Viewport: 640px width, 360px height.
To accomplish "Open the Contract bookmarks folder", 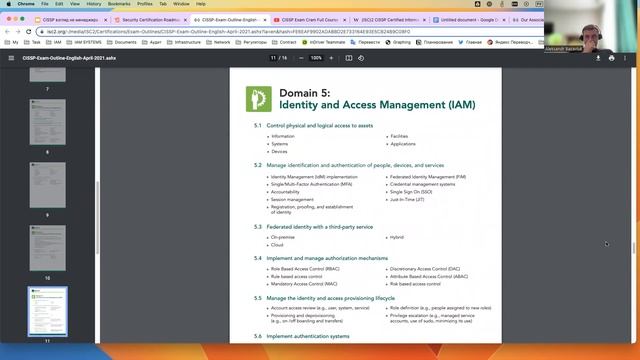I will (x=284, y=42).
